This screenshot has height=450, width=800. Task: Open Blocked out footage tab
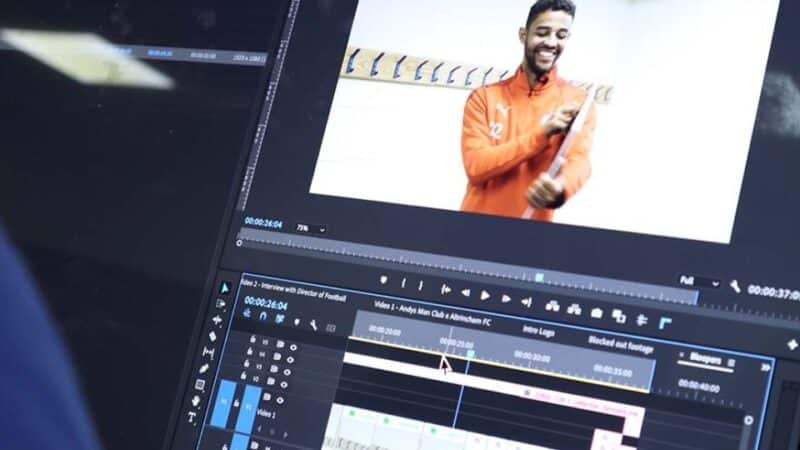click(621, 344)
